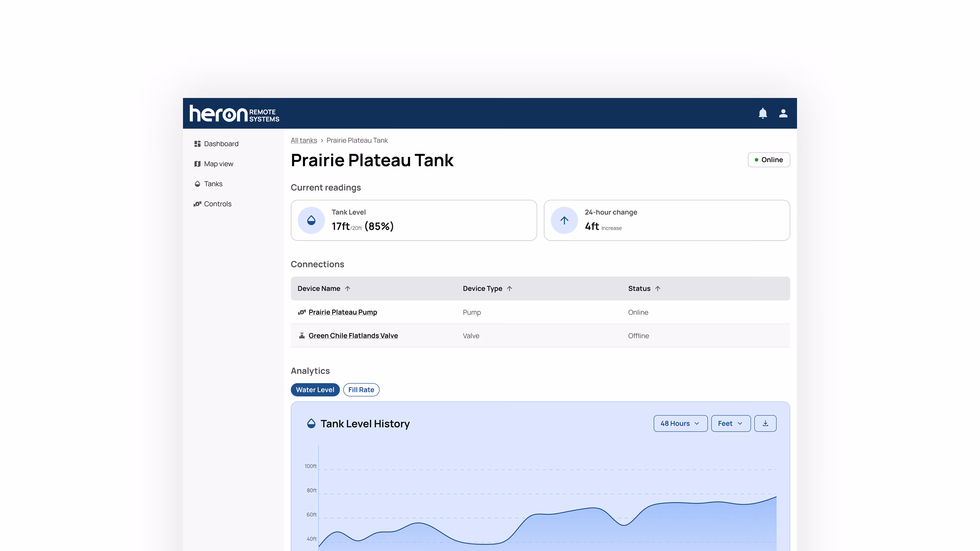Click the pump icon beside Prairie Plateau Pump
This screenshot has width=980, height=551.
302,312
